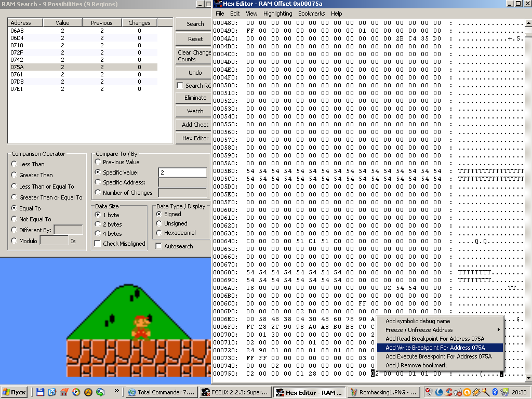Open the AIMP orange triangle quick-launch icon

88,392
